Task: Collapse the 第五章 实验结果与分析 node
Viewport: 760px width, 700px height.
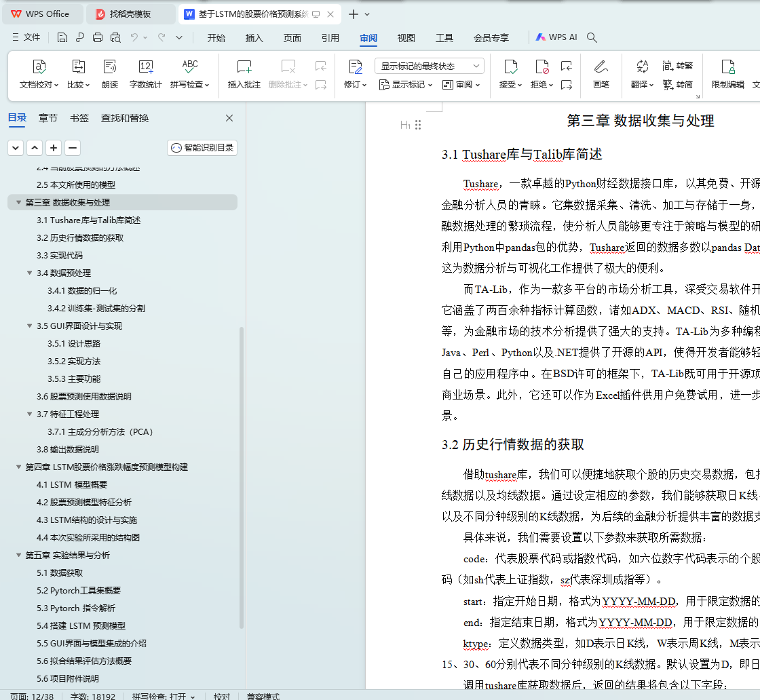Action: click(18, 555)
